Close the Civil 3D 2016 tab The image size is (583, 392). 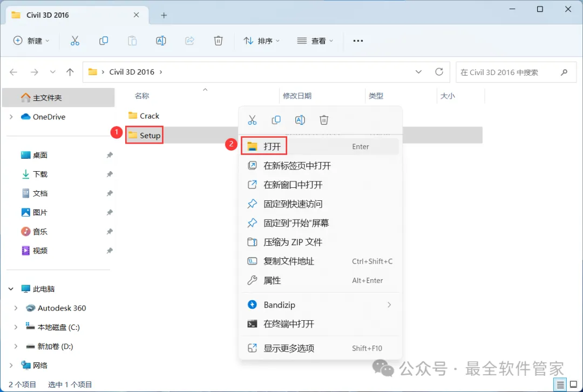(x=136, y=15)
